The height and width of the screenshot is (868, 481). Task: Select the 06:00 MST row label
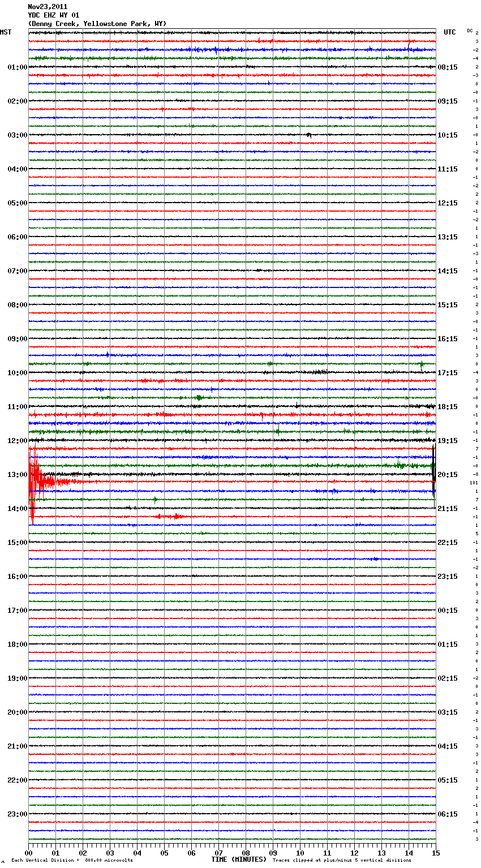[x=18, y=237]
